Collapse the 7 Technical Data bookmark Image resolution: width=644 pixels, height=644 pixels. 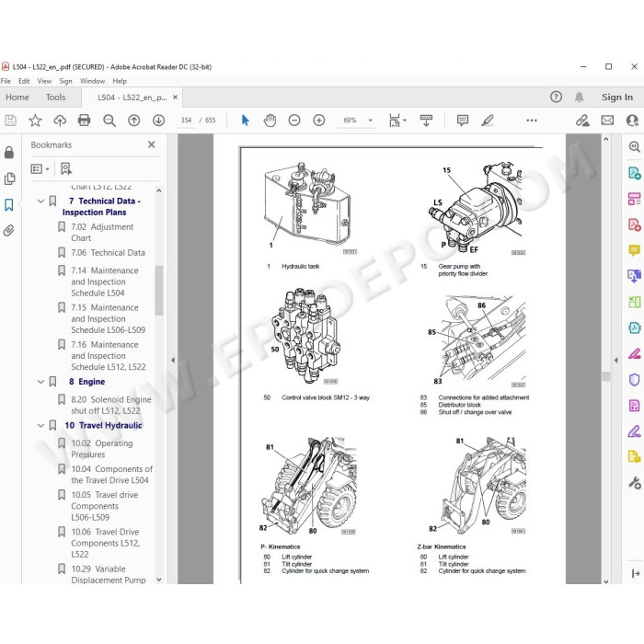(40, 201)
